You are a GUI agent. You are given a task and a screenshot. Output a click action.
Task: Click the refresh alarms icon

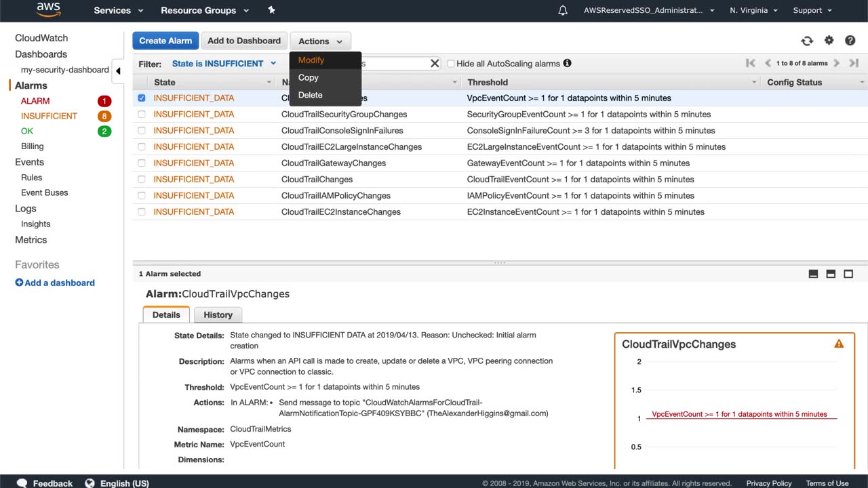[x=807, y=41]
